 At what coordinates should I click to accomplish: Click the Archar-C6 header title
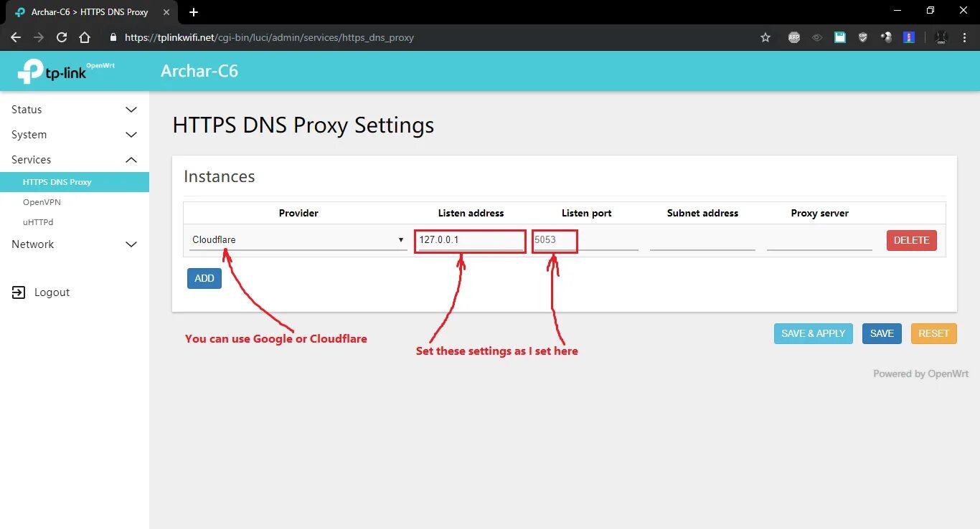coord(199,71)
